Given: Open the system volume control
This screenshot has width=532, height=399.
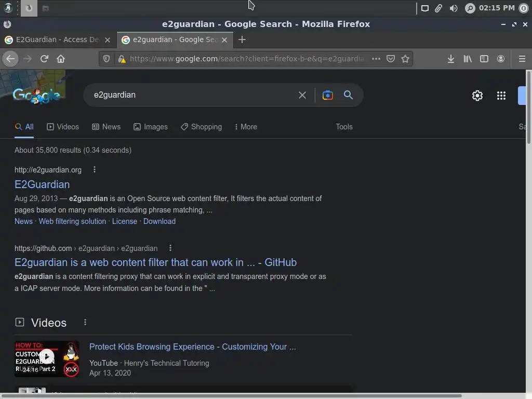Looking at the screenshot, I should (453, 8).
